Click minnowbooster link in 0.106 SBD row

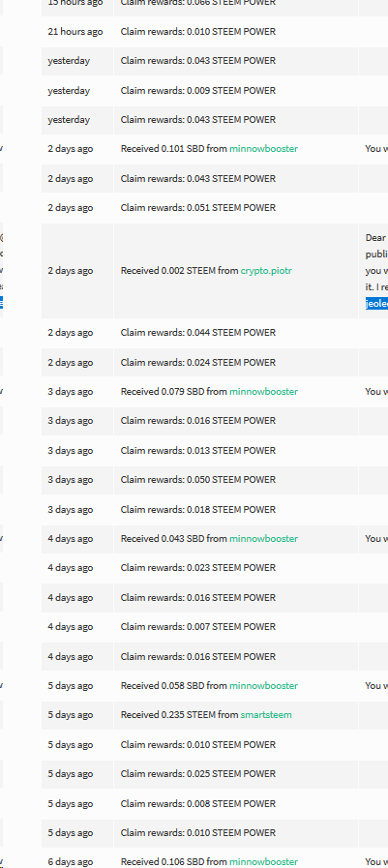tap(263, 862)
